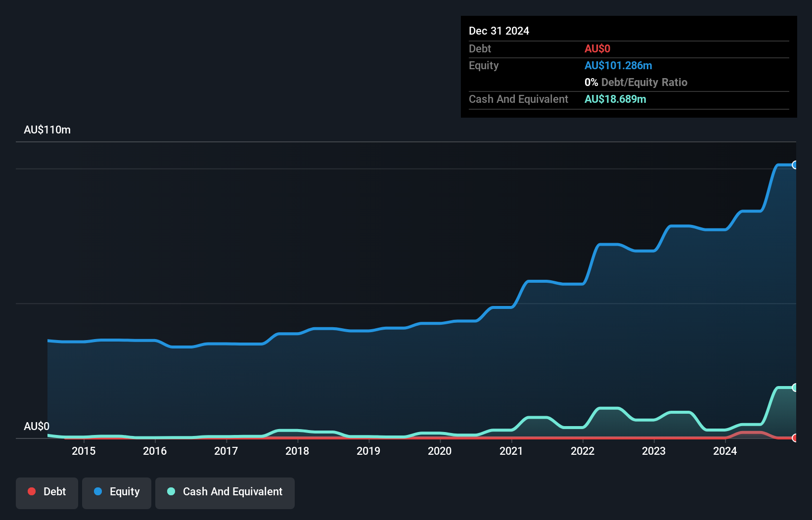Screen dimensions: 812x520
Task: Select the 2022 x-axis label
Action: [583, 451]
